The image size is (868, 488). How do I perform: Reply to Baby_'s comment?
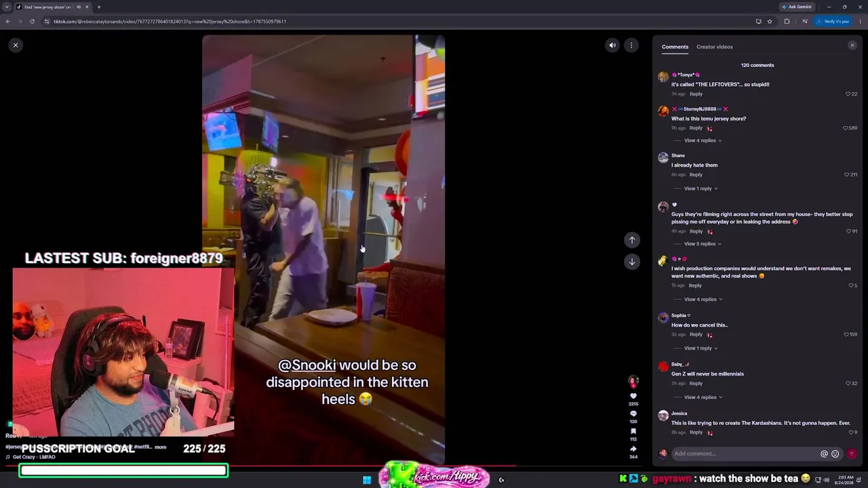coord(696,384)
